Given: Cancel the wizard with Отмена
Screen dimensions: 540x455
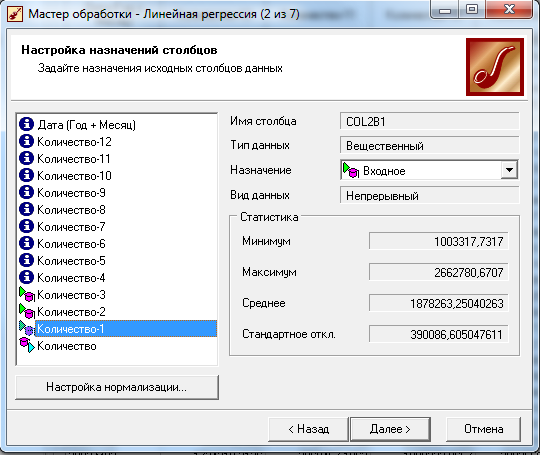Looking at the screenshot, I should (x=484, y=429).
